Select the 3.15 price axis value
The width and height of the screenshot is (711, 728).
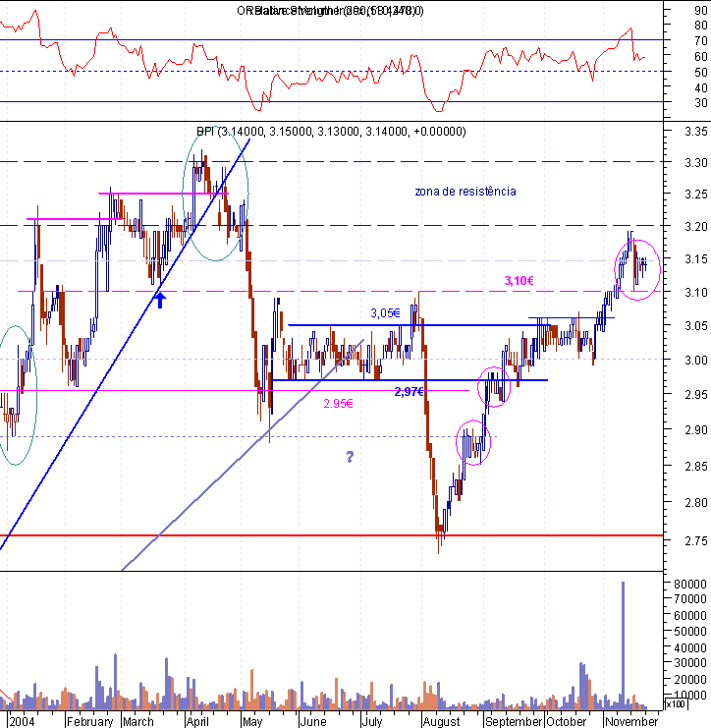click(696, 258)
